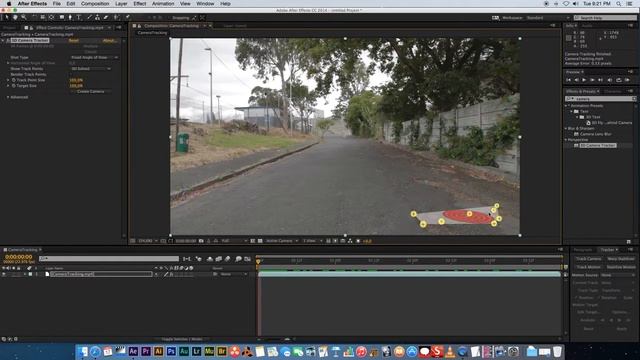Select the Zoom magnifier tool
The image size is (640, 360).
click(x=24, y=18)
